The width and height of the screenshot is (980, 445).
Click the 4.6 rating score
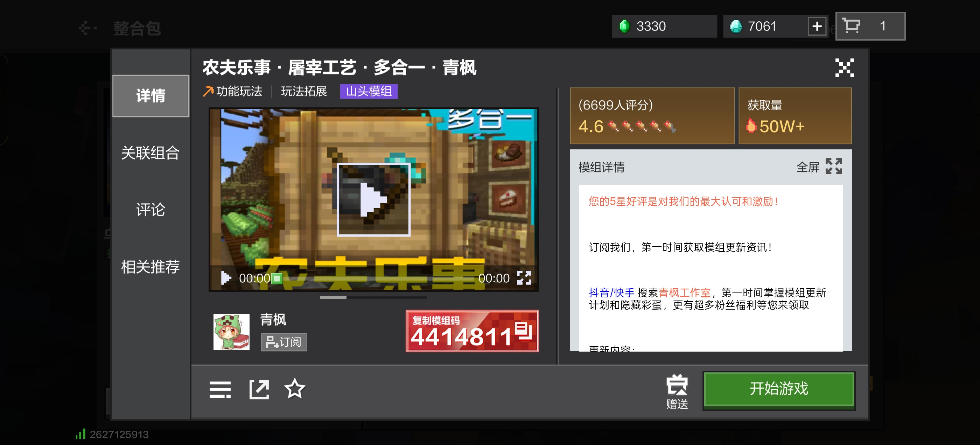pos(591,126)
